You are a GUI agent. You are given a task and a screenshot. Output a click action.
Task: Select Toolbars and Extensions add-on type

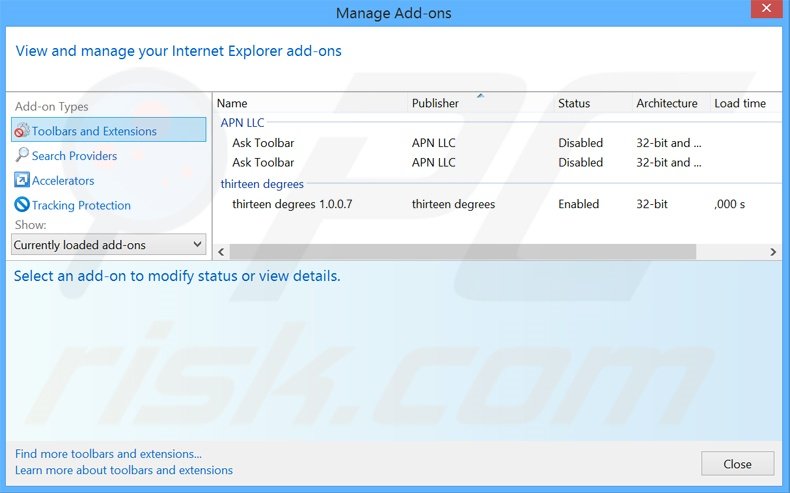tap(109, 130)
